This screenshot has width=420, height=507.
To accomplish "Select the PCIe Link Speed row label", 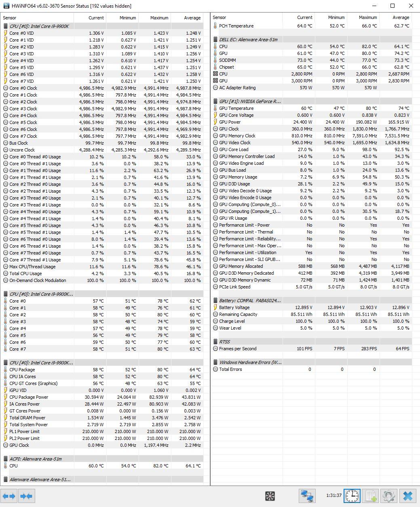I will click(x=234, y=287).
